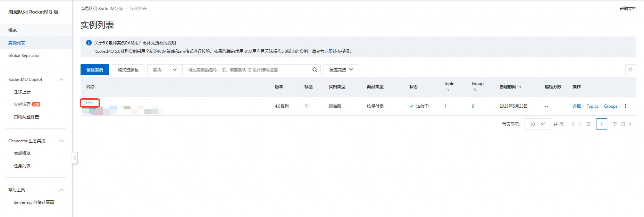Image resolution: width=644 pixels, height=217 pixels.
Task: Open 迁移上云 under Copilot
Action: (22, 92)
